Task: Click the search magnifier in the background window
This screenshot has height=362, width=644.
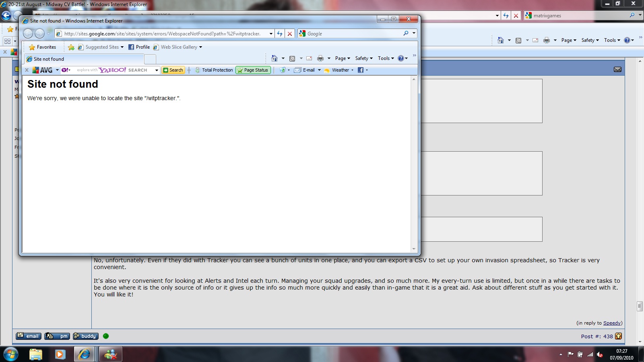Action: point(632,15)
